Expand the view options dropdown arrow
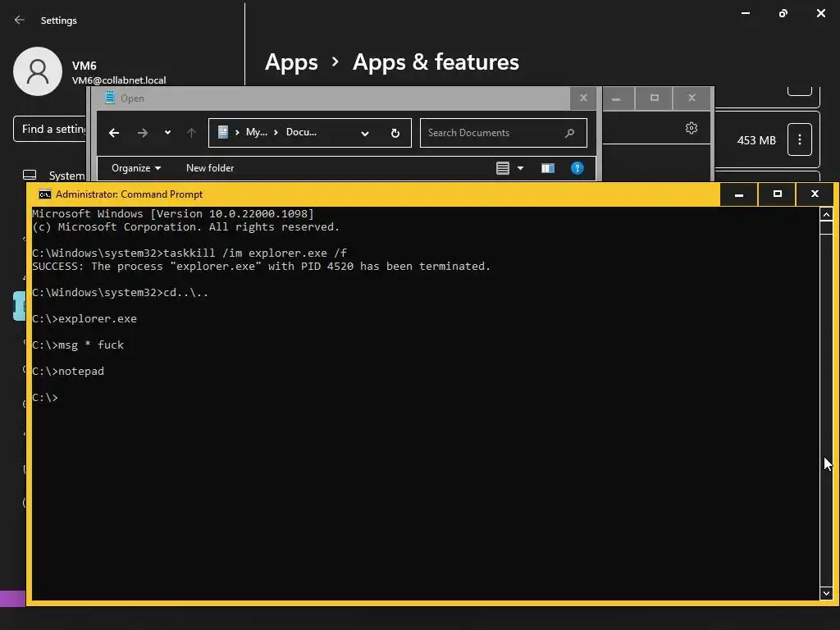 (x=520, y=168)
